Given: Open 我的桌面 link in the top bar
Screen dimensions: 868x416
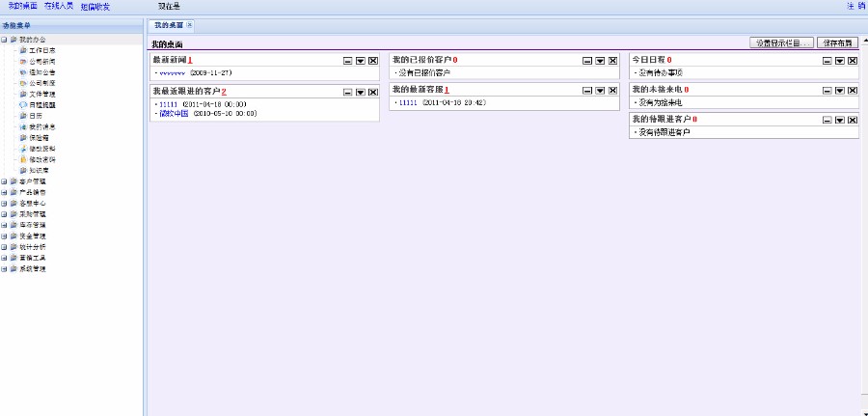Looking at the screenshot, I should (23, 6).
